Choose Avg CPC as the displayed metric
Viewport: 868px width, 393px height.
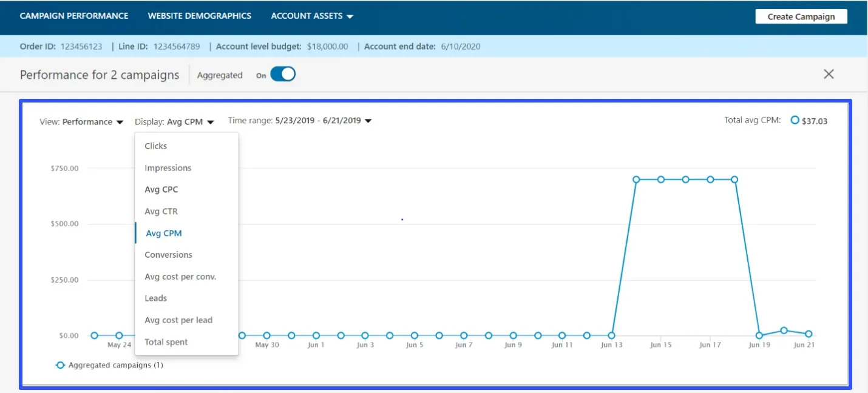161,189
